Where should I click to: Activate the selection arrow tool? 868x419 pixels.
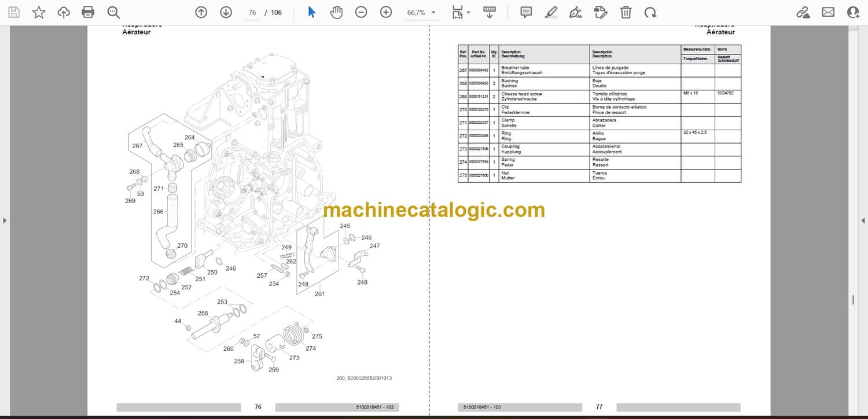(x=311, y=12)
